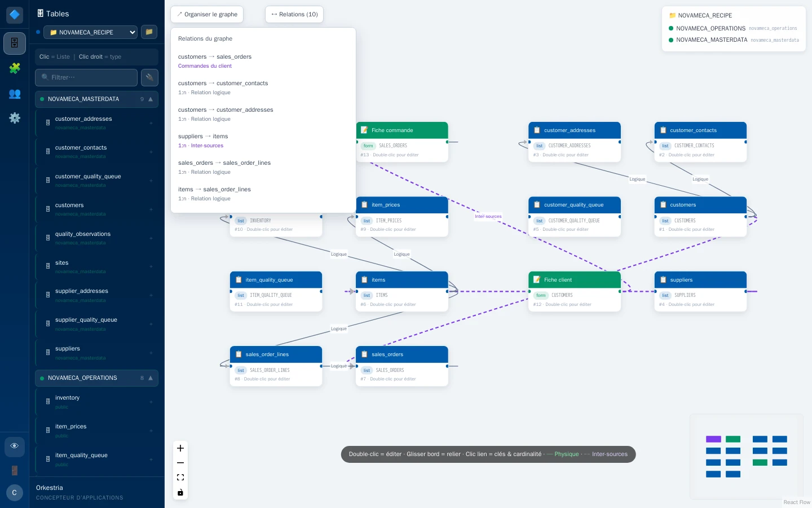Open the database tables icon in sidebar
This screenshot has width=812, height=508.
pos(15,43)
